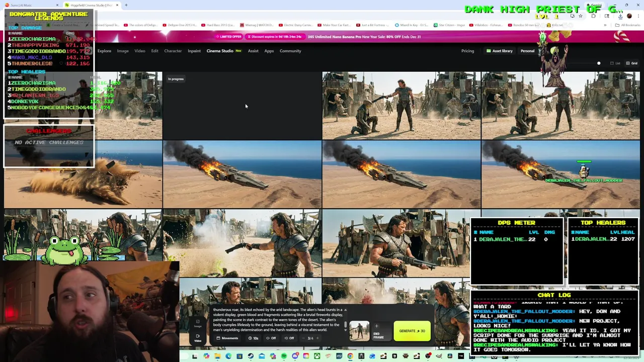Viewport: 644px width, 362px height.
Task: Open the Inpaint nav item
Action: pyautogui.click(x=194, y=51)
